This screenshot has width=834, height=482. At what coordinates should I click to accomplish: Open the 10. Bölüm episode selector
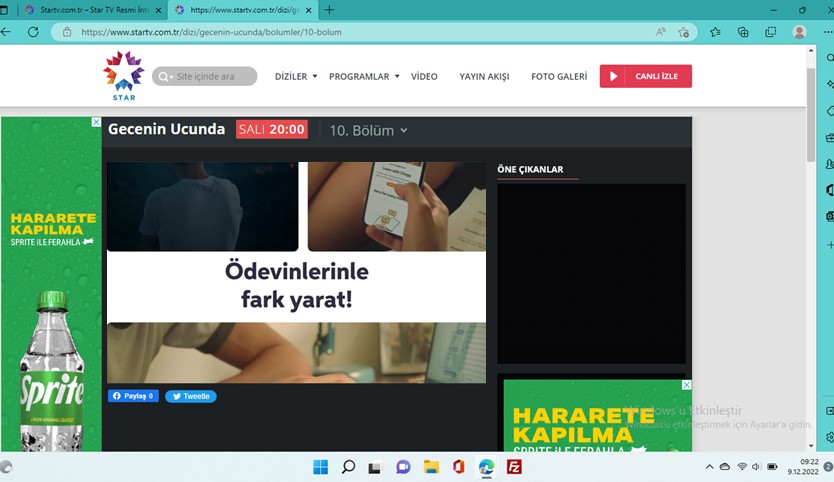pos(369,130)
